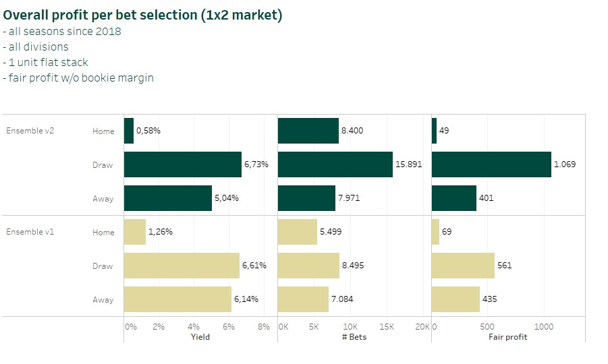Select the Ensemble v2 Home yield bar
The image size is (608, 364).
click(x=128, y=131)
